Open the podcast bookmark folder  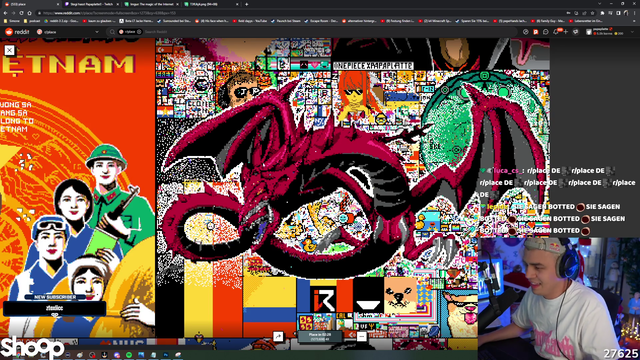click(x=33, y=21)
